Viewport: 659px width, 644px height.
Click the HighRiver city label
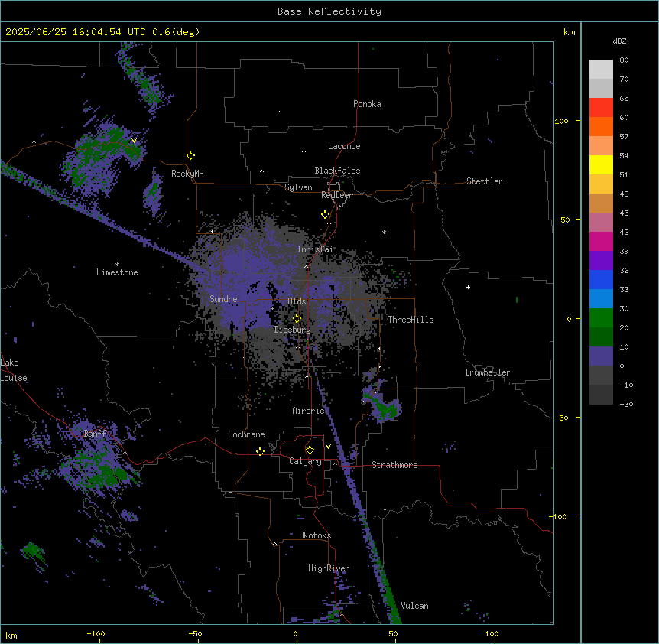click(x=329, y=568)
